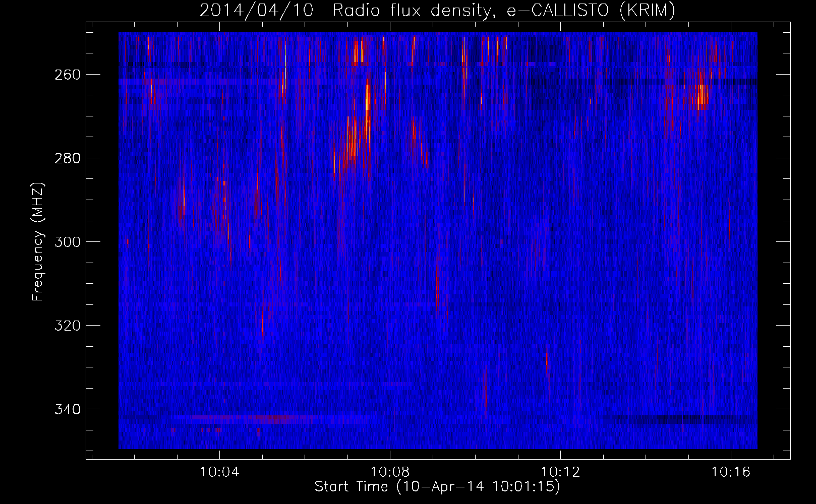Image resolution: width=816 pixels, height=504 pixels.
Task: Click the 'Frequency (MHZ)' axis label
Action: (38, 241)
